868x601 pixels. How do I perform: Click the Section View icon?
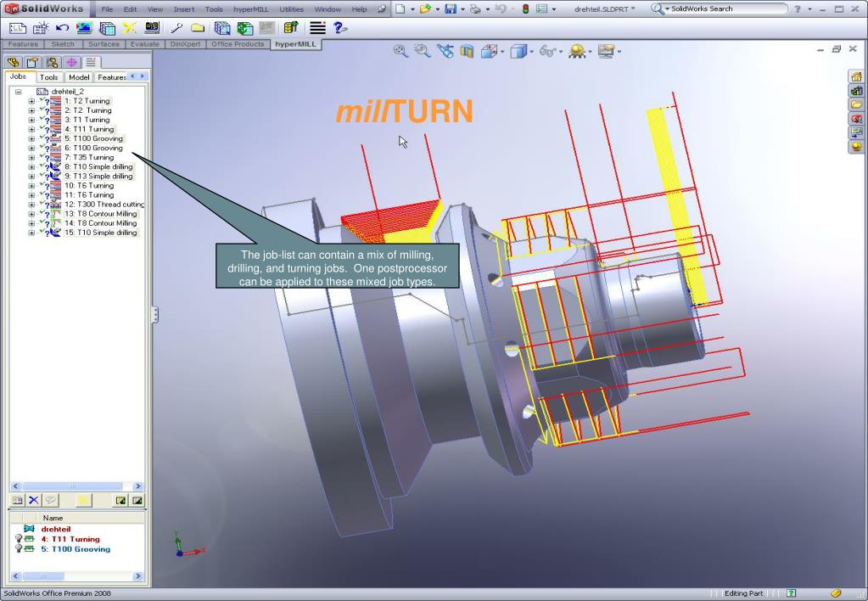point(467,52)
